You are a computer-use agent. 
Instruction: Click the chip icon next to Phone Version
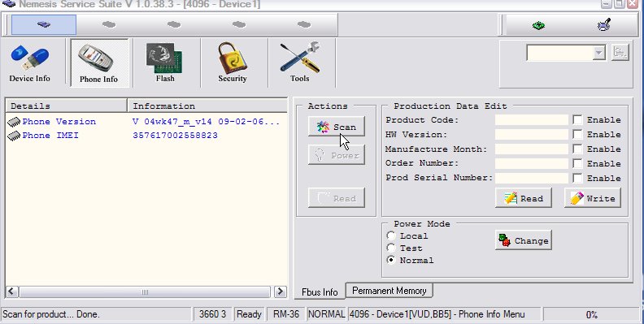pos(14,122)
